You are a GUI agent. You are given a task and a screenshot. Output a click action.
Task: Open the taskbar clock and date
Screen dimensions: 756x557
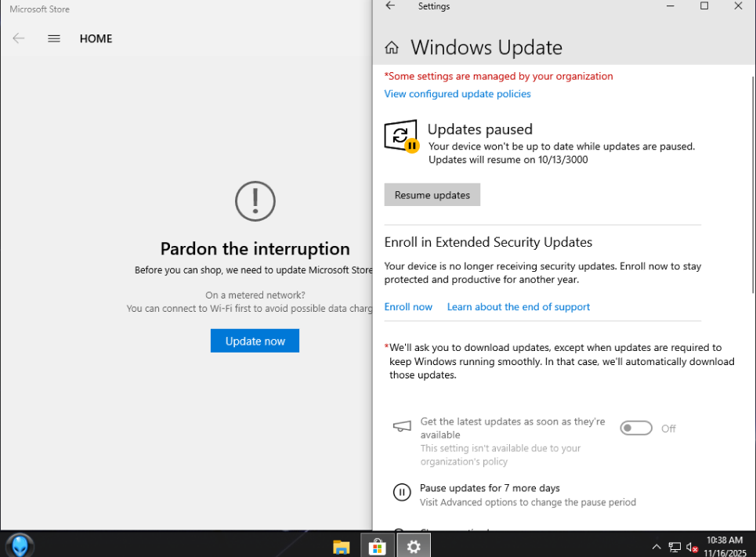tap(725, 546)
